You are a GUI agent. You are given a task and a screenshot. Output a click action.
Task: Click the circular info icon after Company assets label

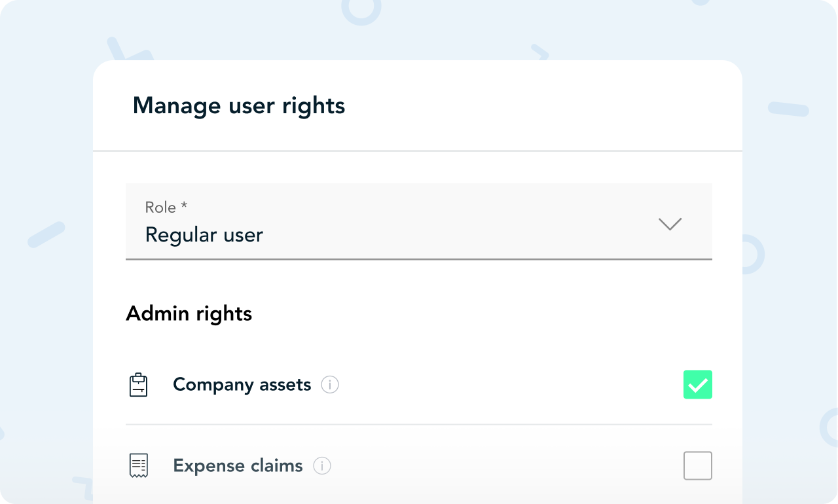click(331, 385)
